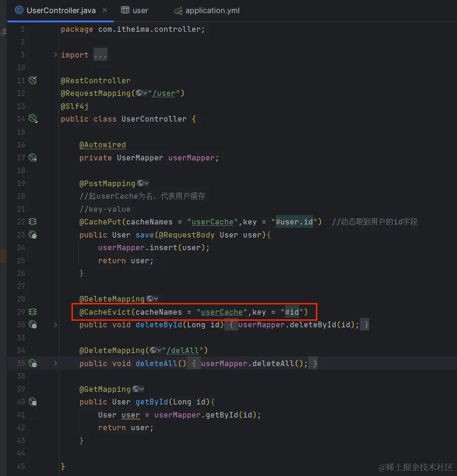The width and height of the screenshot is (457, 476).
Task: Open globe dropdown after @DeleteMapping line 28
Action: coord(152,299)
